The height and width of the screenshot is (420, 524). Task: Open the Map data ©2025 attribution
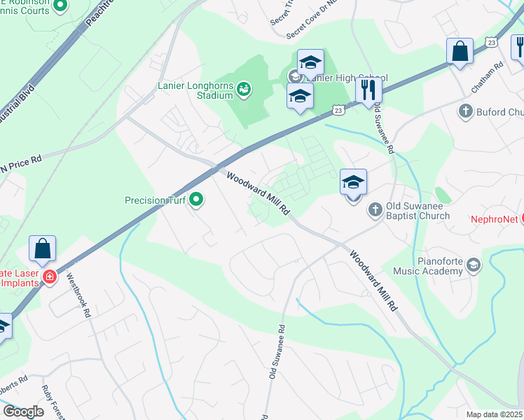point(495,414)
